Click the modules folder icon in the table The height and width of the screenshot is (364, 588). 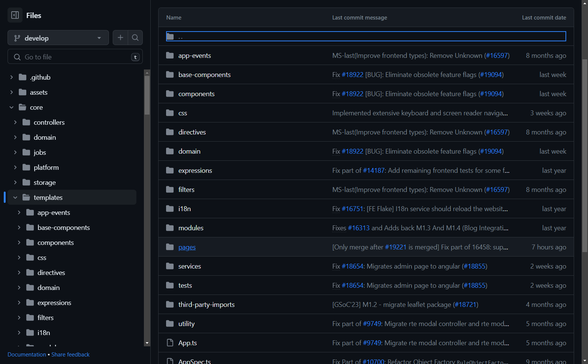[170, 228]
